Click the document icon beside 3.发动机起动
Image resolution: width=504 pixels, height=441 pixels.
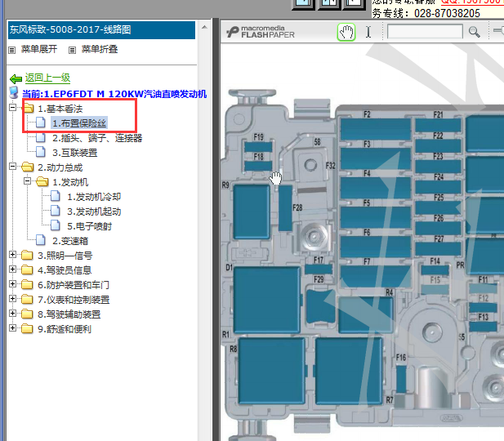click(x=56, y=211)
